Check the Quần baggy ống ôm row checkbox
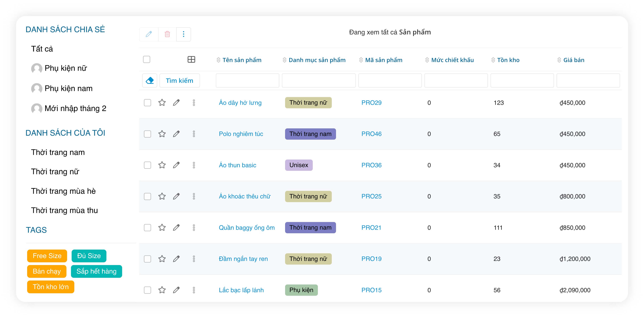This screenshot has height=318, width=644. (147, 227)
